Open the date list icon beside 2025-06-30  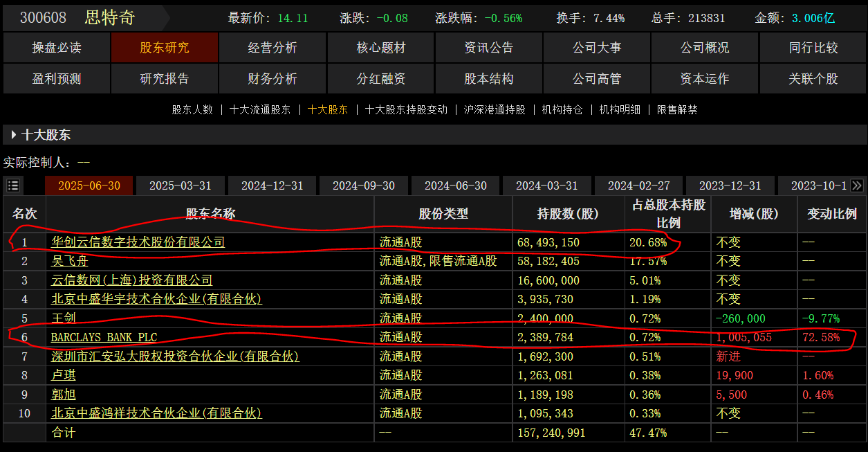(13, 186)
